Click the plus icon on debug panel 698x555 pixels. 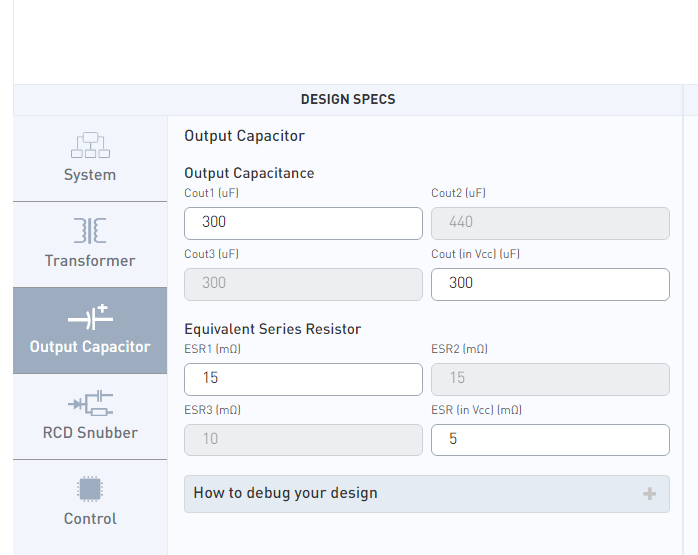coord(649,494)
